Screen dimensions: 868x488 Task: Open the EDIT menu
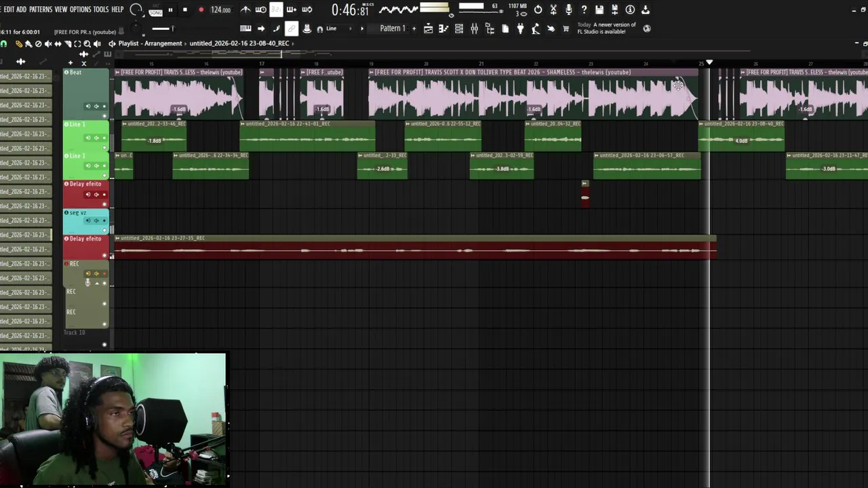(x=9, y=9)
